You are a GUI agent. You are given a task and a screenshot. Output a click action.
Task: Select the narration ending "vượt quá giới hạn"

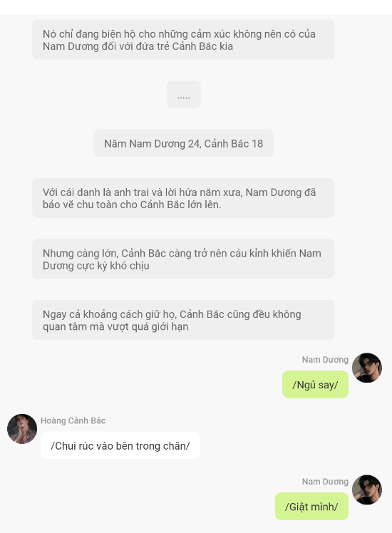pos(183,320)
